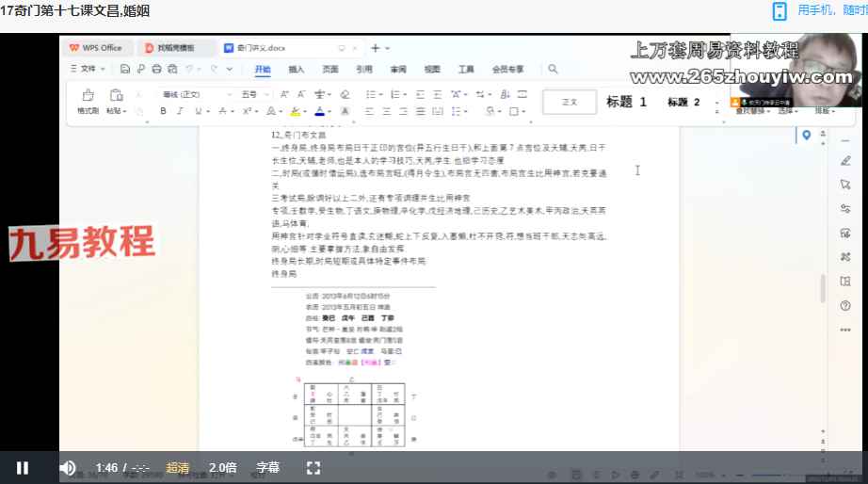The height and width of the screenshot is (484, 868).
Task: Apply the 标题 1 heading style
Action: point(626,102)
